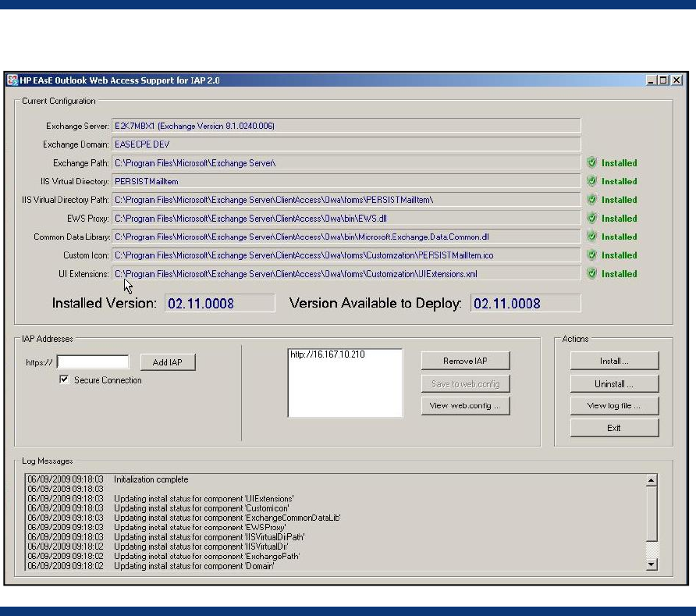Viewport: 696px width, 616px height.
Task: Click the HP EAsE title bar application icon
Action: [x=12, y=80]
